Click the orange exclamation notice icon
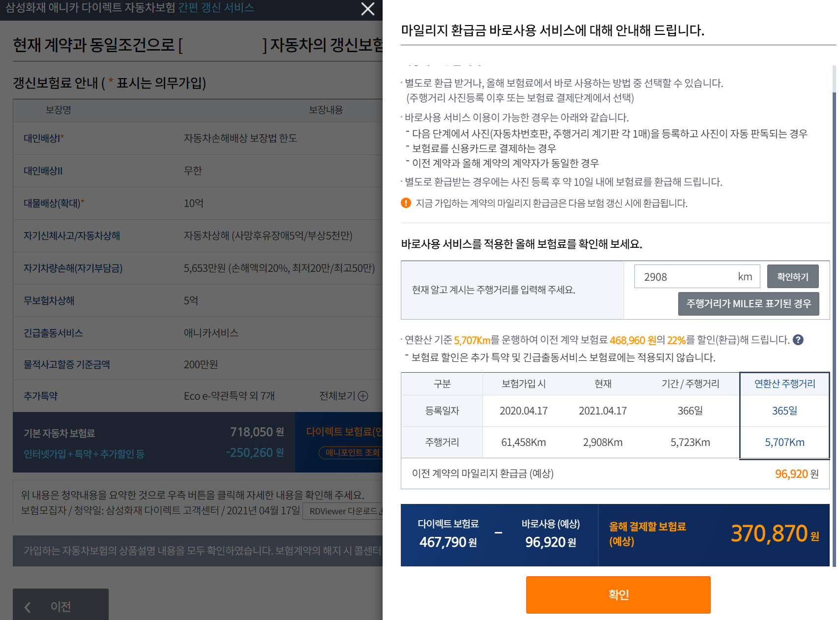840x620 pixels. pos(406,203)
